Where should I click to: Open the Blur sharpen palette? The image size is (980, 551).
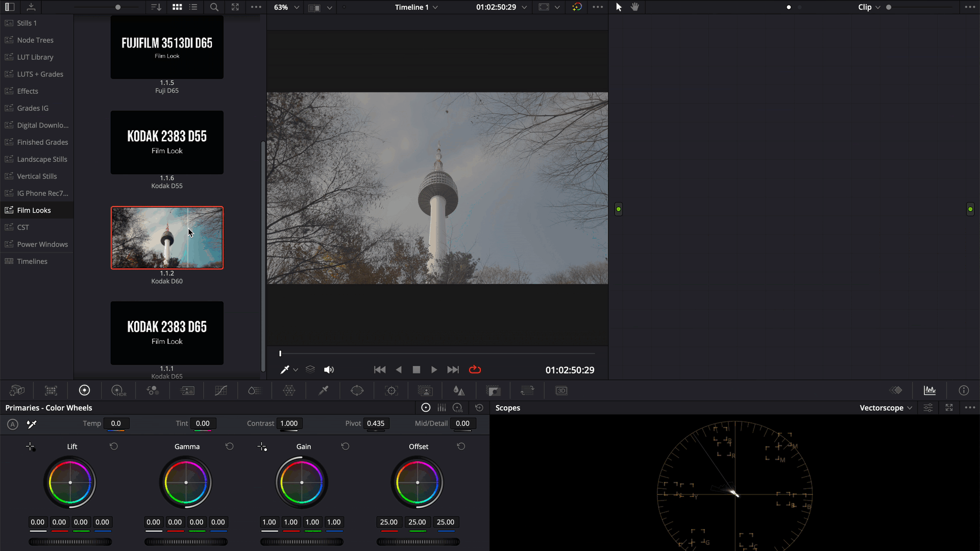459,391
